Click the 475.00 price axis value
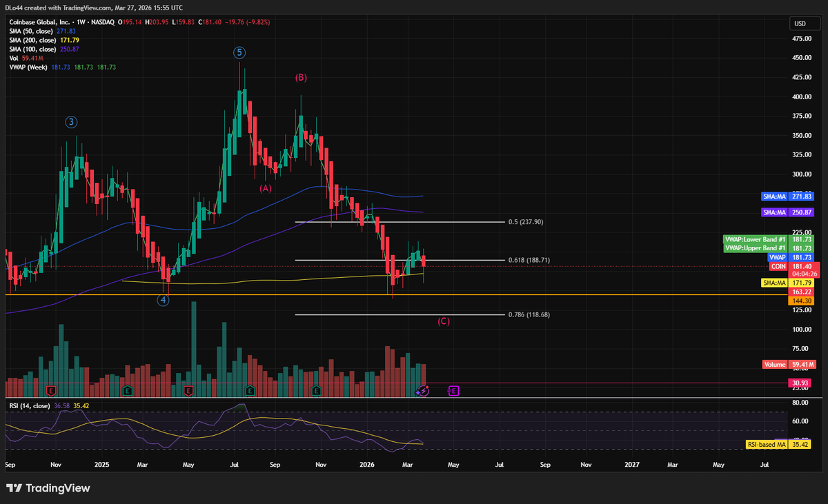Viewport: 828px width, 504px height. (802, 39)
